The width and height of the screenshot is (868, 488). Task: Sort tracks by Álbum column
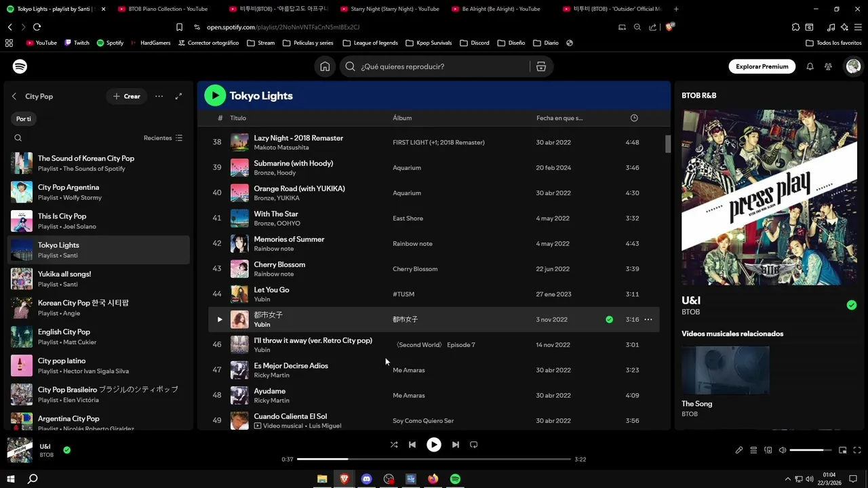pyautogui.click(x=402, y=118)
